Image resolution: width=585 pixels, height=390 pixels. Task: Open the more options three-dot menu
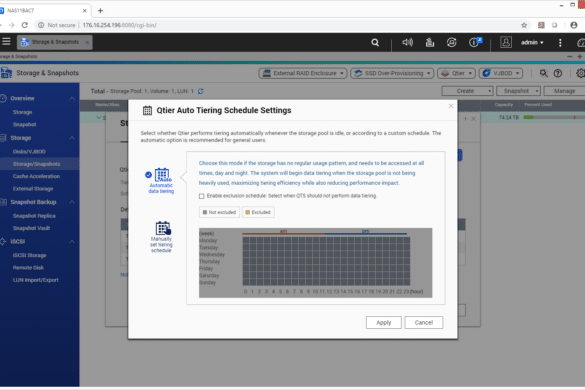click(560, 43)
